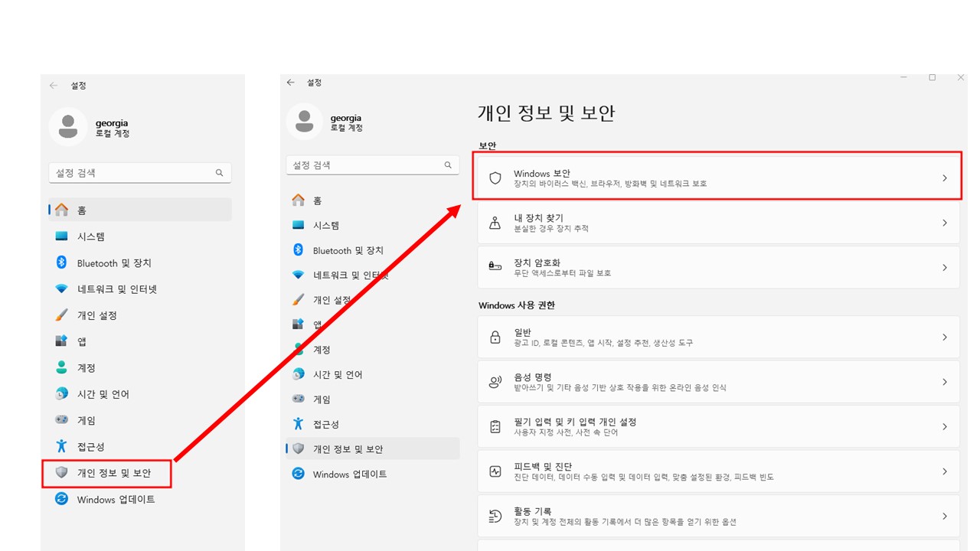Open 일반 row chevron

coord(945,337)
